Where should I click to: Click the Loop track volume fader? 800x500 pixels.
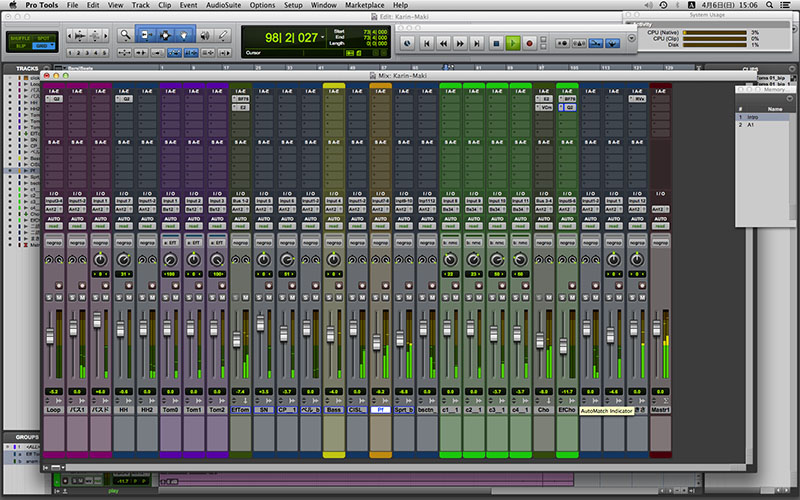(49, 337)
